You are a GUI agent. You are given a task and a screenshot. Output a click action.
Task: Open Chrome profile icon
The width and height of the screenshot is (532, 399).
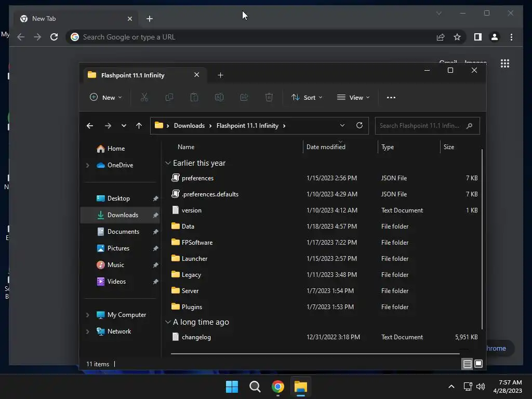point(495,37)
